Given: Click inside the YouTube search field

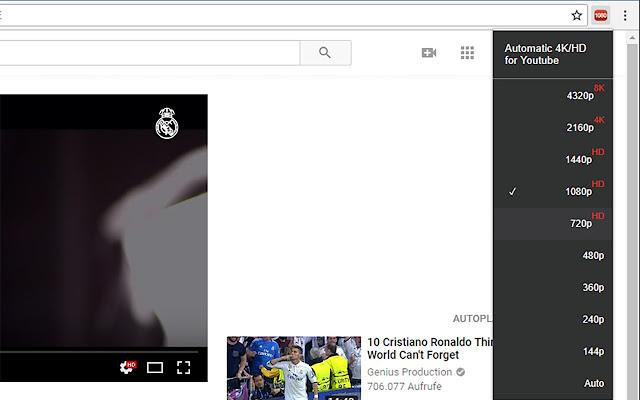Looking at the screenshot, I should point(150,53).
